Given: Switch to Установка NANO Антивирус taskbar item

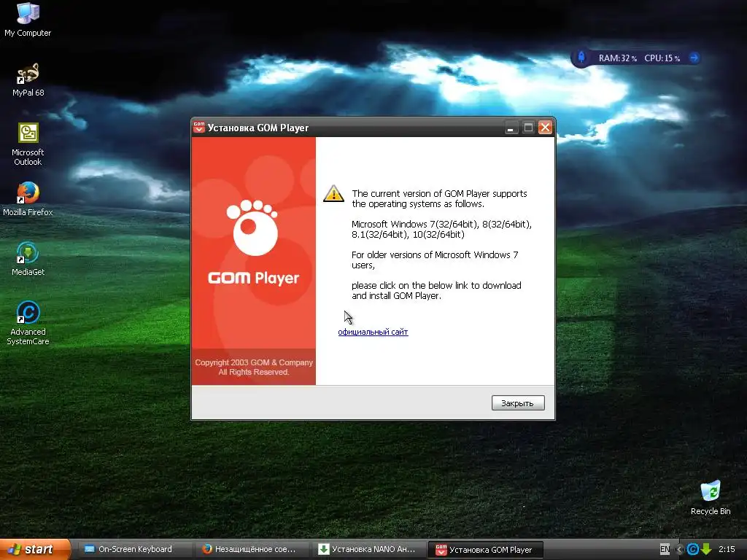Looking at the screenshot, I should 369,549.
